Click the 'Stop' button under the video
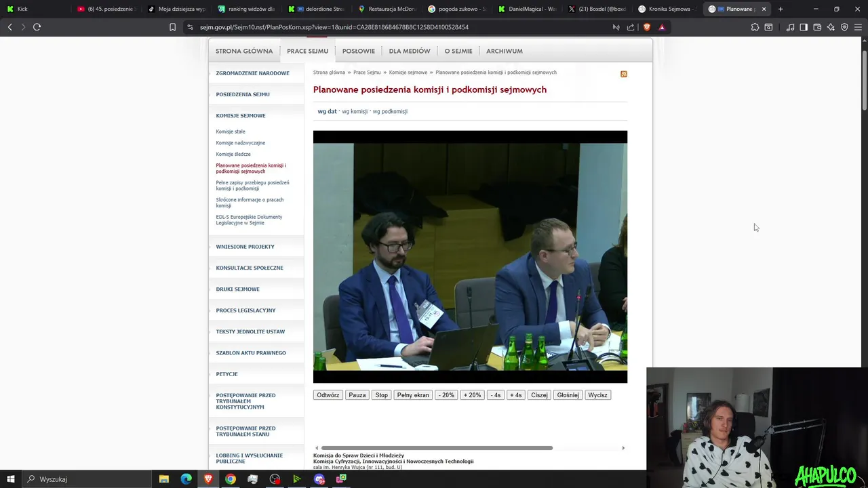Screen dimensions: 868x488 (x=382, y=395)
